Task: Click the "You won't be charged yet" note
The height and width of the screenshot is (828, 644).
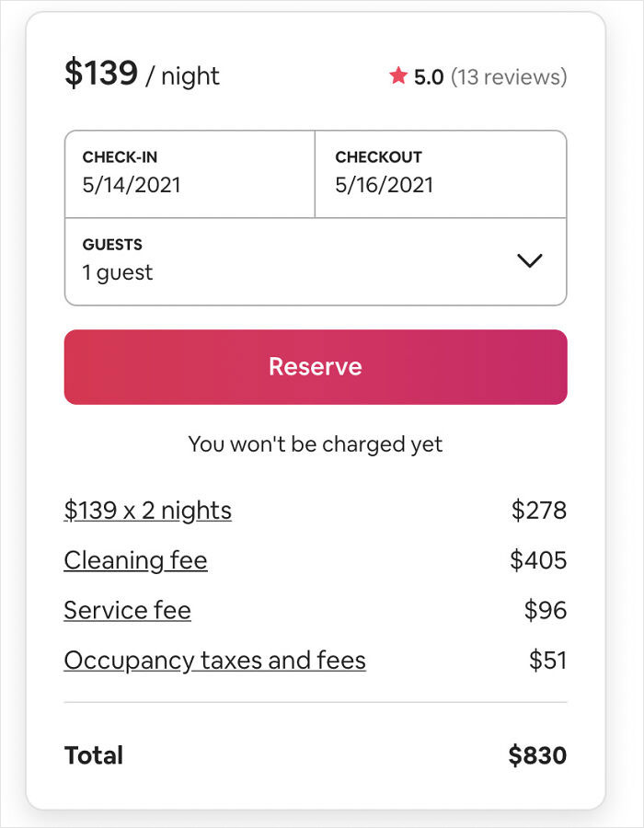Action: click(316, 444)
